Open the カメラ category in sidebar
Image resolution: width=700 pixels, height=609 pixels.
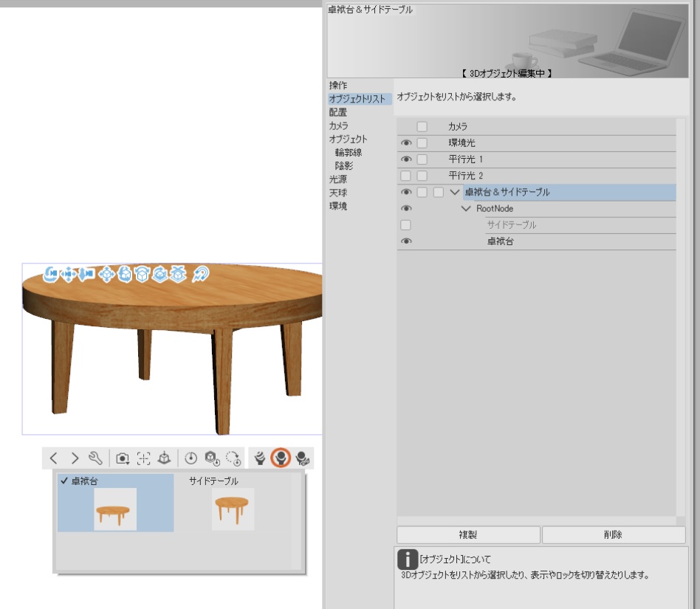[x=339, y=125]
